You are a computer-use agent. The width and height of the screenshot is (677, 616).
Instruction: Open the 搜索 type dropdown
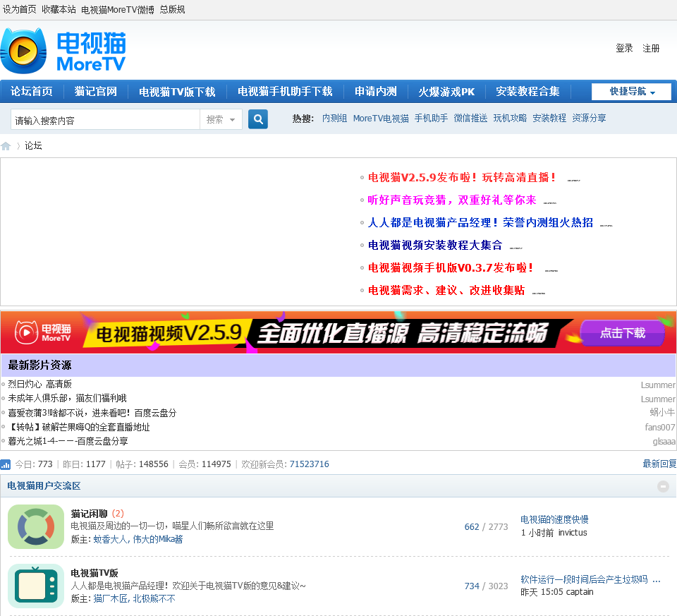(x=221, y=119)
